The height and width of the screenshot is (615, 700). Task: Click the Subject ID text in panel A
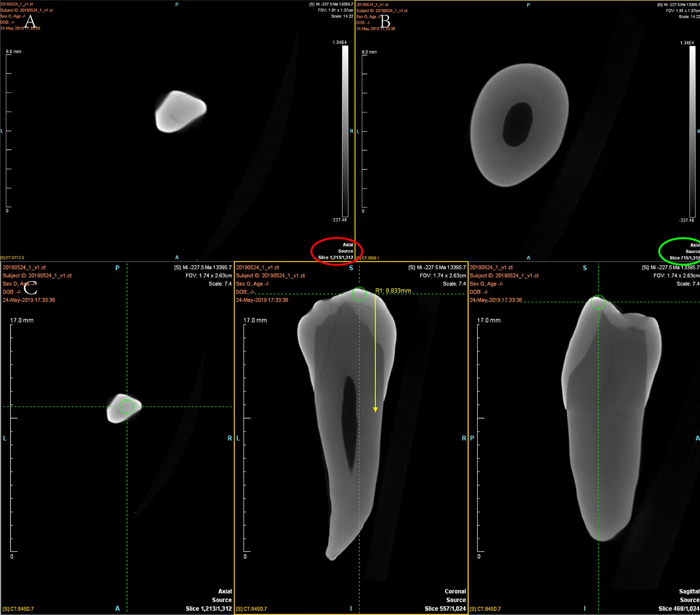click(26, 10)
